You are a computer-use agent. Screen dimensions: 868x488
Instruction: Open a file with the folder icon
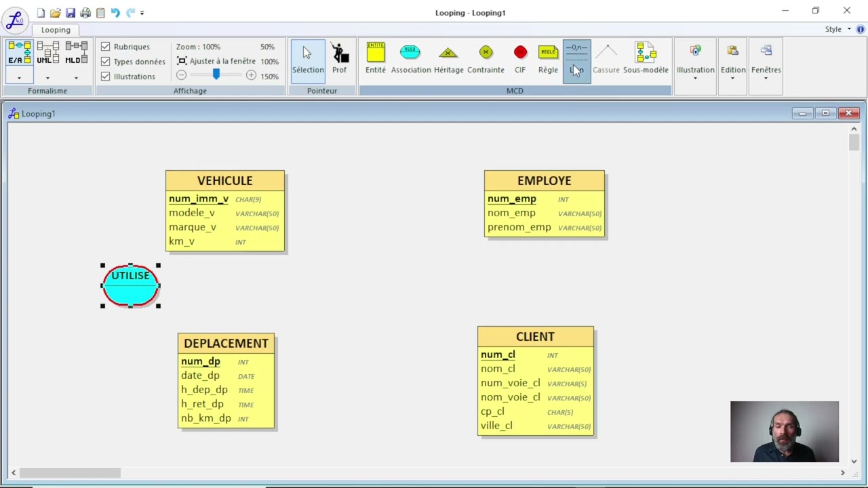[x=56, y=13]
